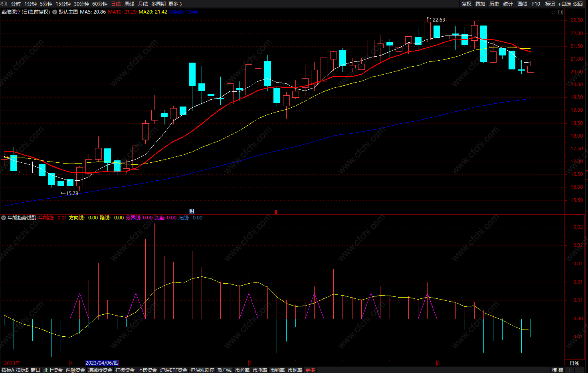588x373 pixels.
Task: Click the collapse icon at top-left corner
Action: point(4,4)
